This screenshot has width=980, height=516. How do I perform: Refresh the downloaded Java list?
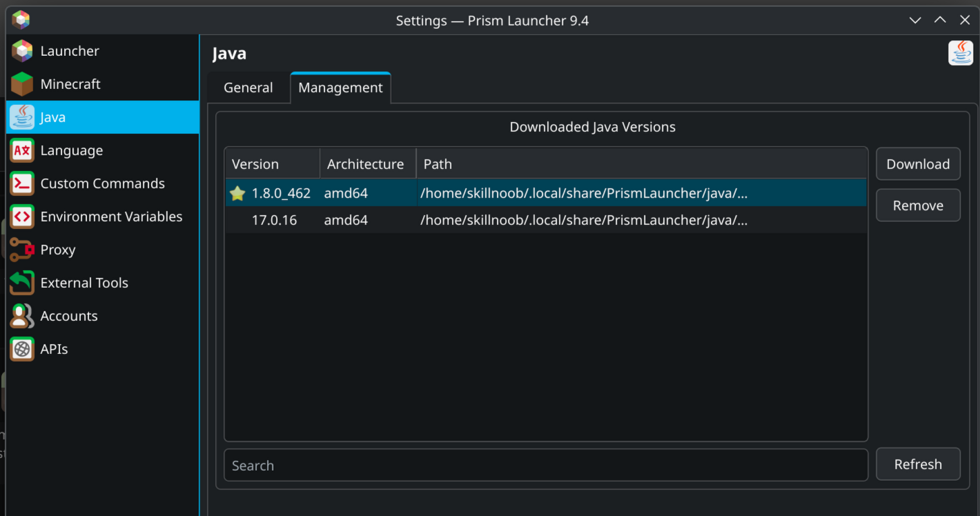point(918,464)
